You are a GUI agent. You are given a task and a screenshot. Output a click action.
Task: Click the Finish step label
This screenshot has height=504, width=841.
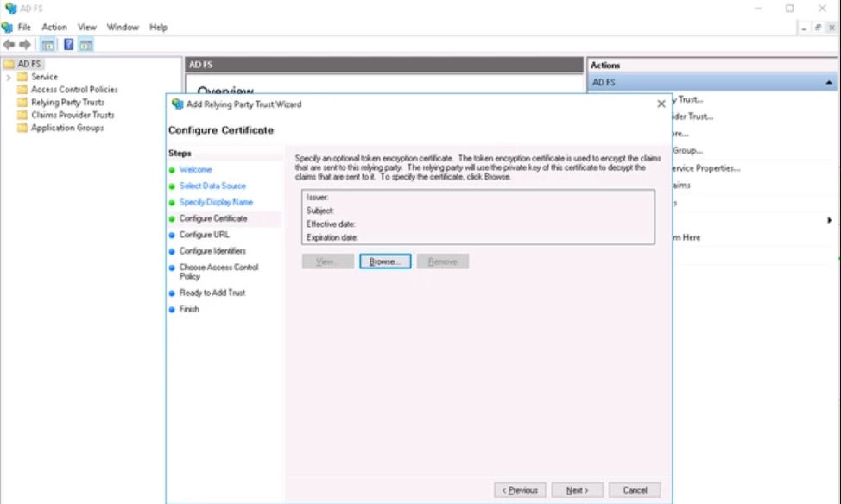(189, 309)
